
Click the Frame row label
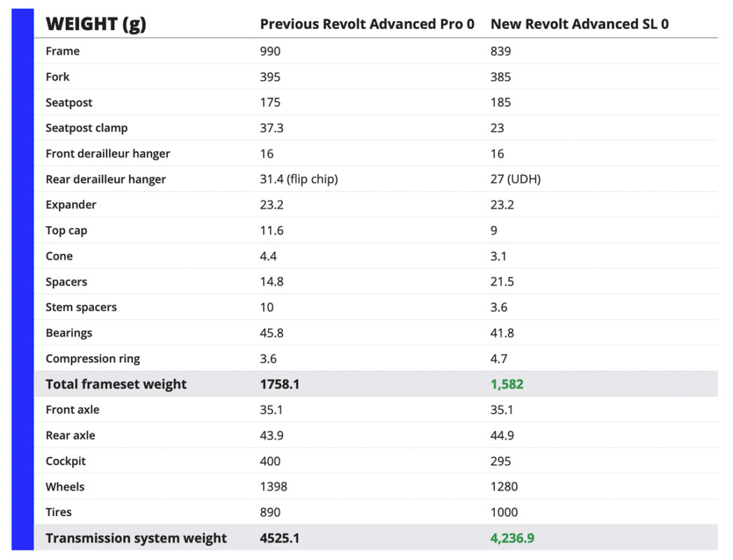coord(62,51)
